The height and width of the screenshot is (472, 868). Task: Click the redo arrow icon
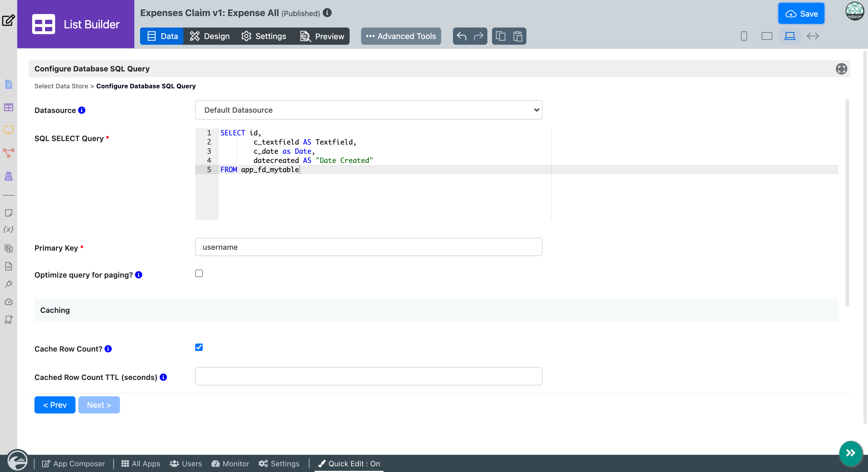[x=478, y=36]
